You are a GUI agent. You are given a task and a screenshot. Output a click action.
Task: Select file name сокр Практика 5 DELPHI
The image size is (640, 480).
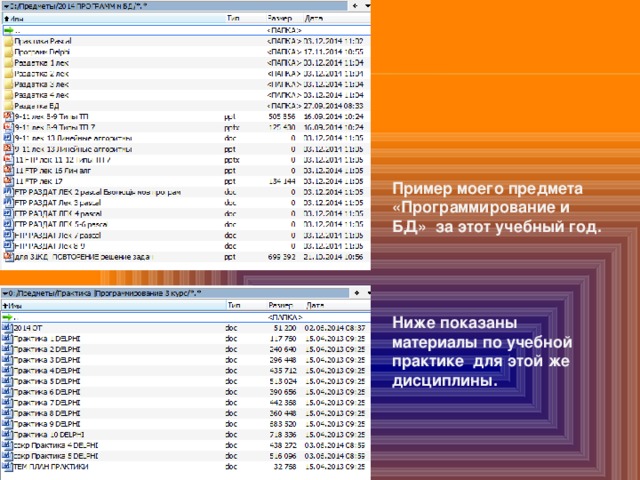tap(56, 456)
